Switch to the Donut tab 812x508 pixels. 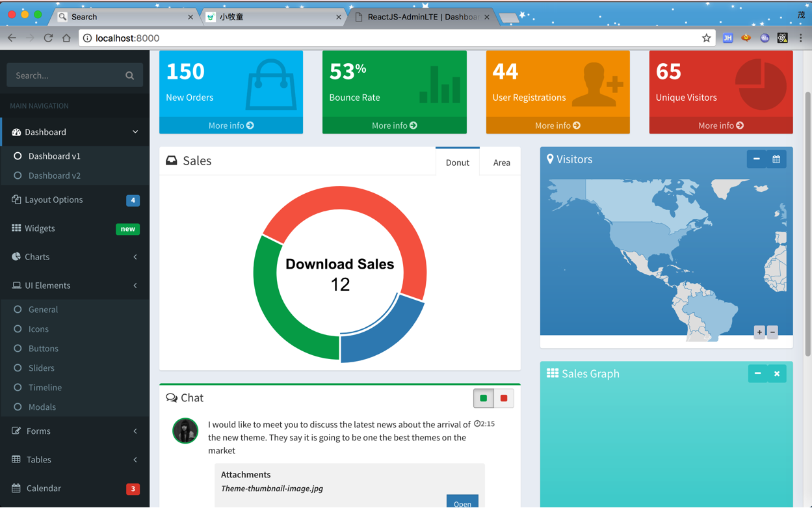(x=458, y=162)
